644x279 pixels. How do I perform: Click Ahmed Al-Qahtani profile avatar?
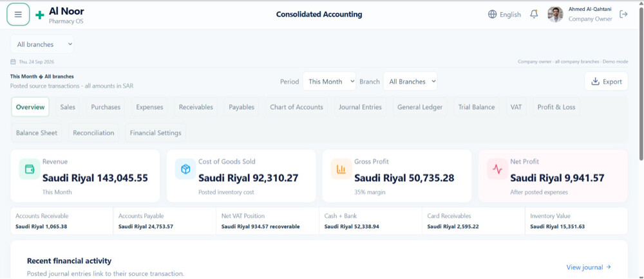coord(555,14)
